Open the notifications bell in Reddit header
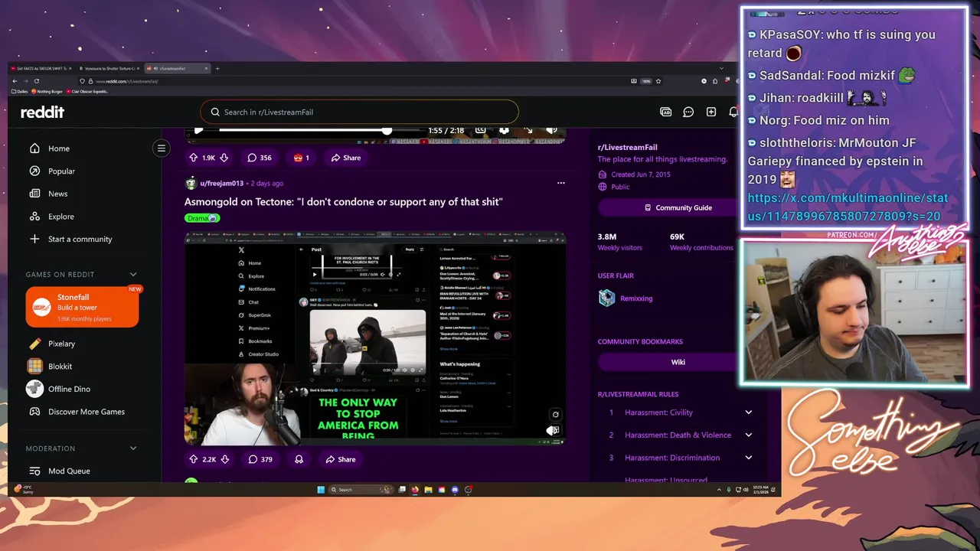980x551 pixels. (x=733, y=112)
